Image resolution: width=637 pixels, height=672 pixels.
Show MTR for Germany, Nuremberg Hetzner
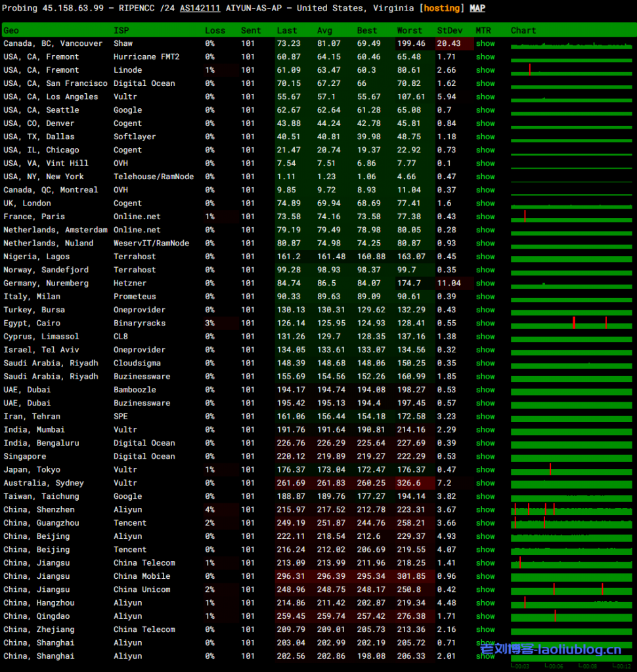click(485, 283)
